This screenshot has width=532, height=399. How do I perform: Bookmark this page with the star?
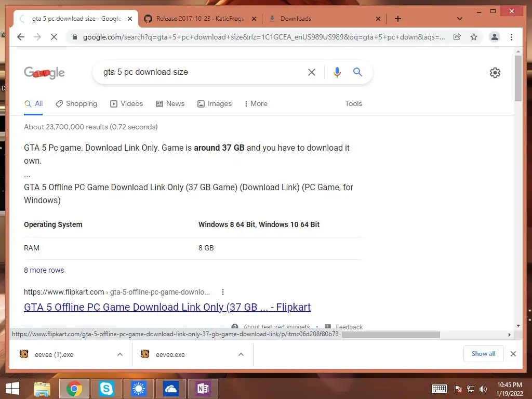pos(474,37)
